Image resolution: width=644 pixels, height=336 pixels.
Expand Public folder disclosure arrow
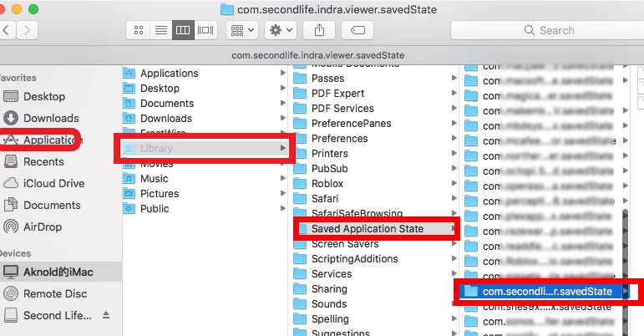[x=282, y=208]
